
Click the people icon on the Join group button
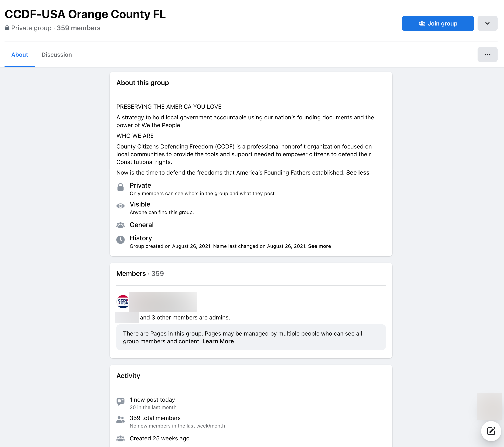(422, 23)
